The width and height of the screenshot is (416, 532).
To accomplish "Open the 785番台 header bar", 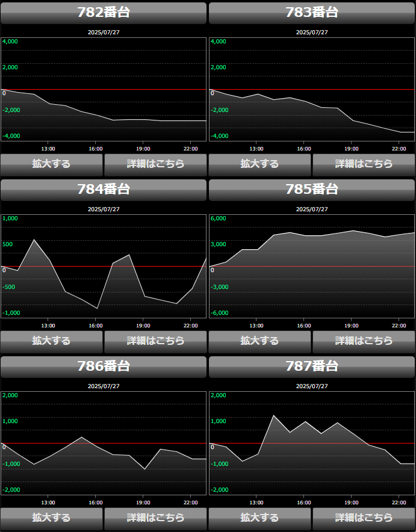I will tap(312, 190).
